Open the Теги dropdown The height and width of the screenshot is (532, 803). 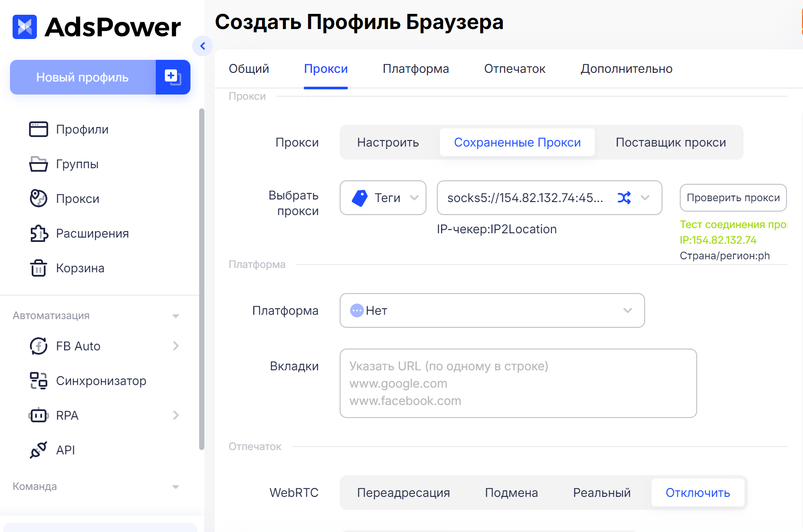[x=383, y=198]
